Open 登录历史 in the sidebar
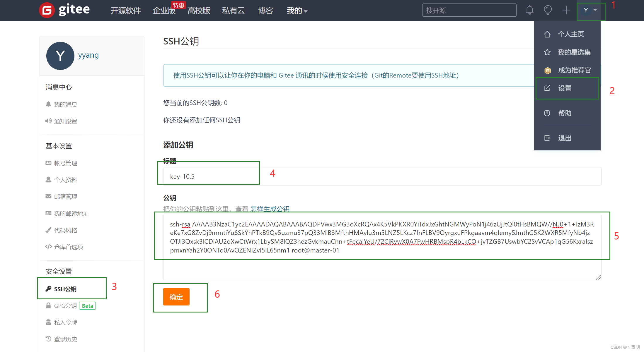Image resolution: width=644 pixels, height=352 pixels. [66, 339]
